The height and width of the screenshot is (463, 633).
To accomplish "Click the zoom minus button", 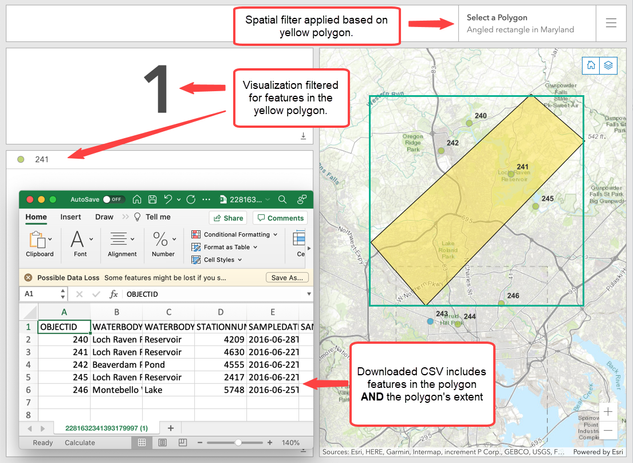I will [199, 443].
